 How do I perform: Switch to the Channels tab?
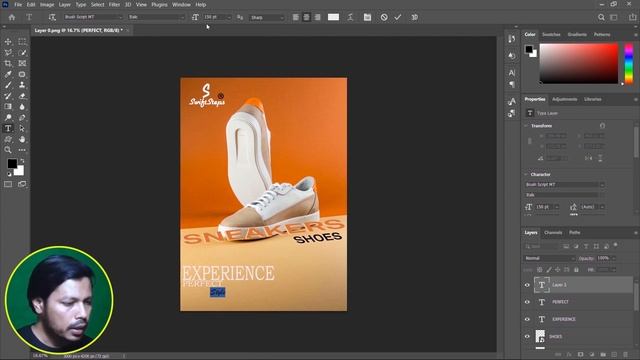pyautogui.click(x=553, y=233)
